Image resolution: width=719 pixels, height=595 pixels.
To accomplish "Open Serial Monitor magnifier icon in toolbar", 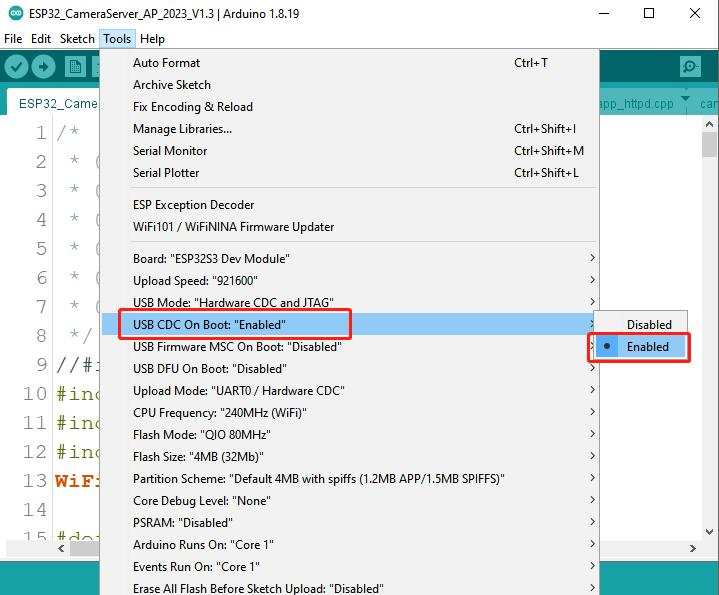I will 690,67.
